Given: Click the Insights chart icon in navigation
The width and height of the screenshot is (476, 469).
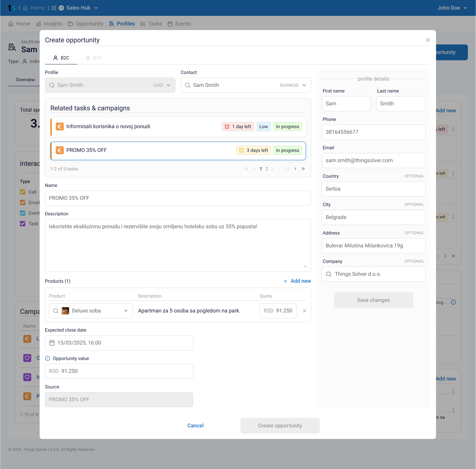Looking at the screenshot, I should [x=39, y=24].
